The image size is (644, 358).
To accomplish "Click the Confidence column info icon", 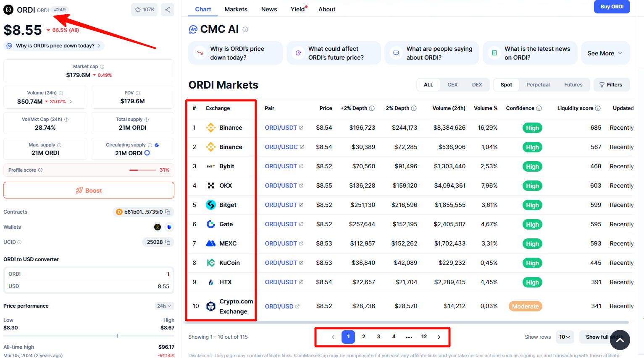I will [539, 108].
